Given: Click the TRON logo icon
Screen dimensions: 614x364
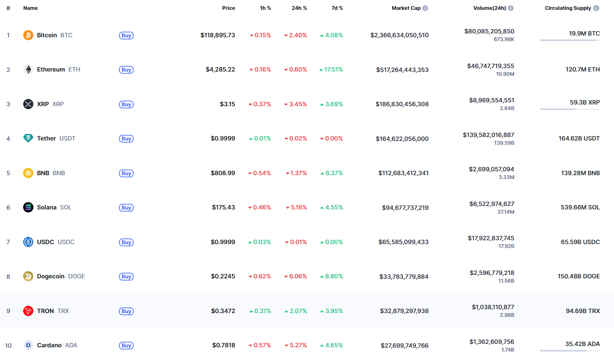Looking at the screenshot, I should (x=28, y=311).
